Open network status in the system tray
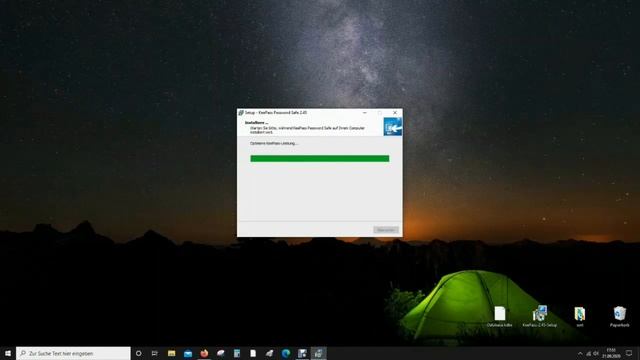Viewport: 640px width, 360px height. tap(588, 353)
